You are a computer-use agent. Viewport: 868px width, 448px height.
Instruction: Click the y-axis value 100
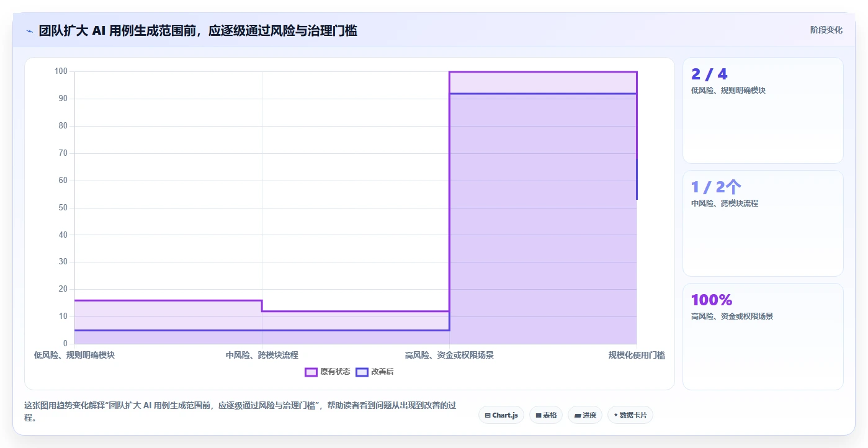click(x=61, y=71)
